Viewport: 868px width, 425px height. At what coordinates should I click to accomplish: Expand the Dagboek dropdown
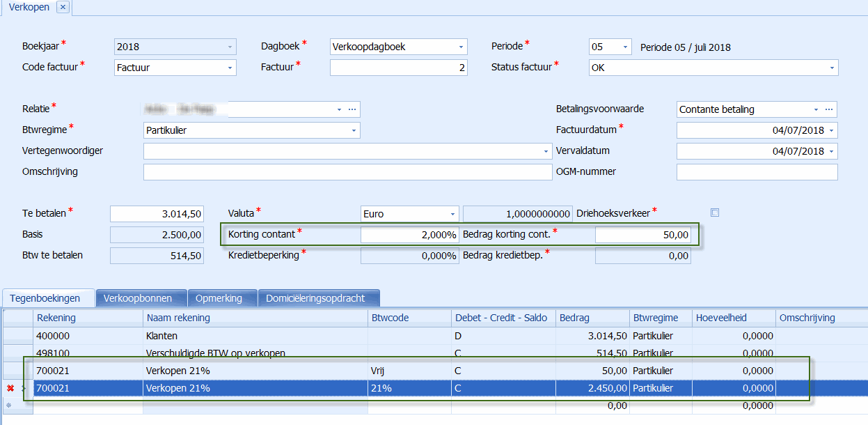click(461, 47)
